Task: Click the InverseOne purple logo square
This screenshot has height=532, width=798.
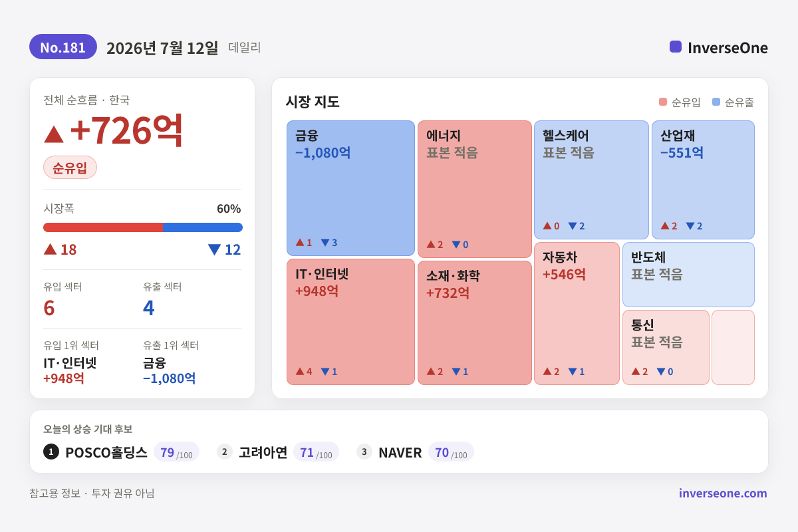Action: (676, 47)
